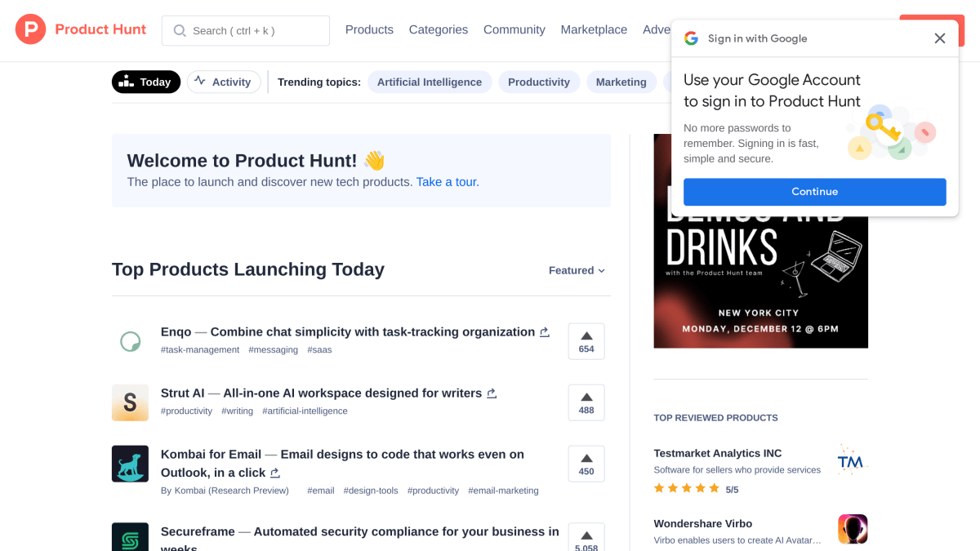
Task: Switch to the Activity tab
Action: (224, 82)
